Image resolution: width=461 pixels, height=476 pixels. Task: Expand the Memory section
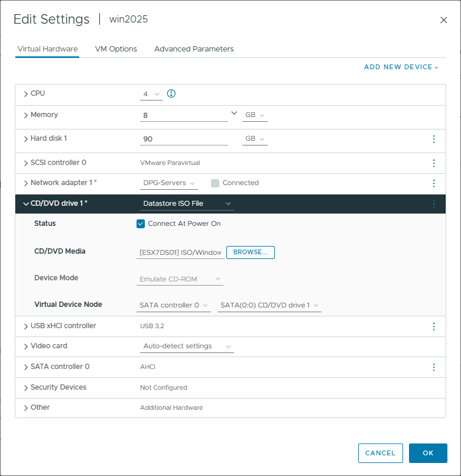tap(25, 115)
